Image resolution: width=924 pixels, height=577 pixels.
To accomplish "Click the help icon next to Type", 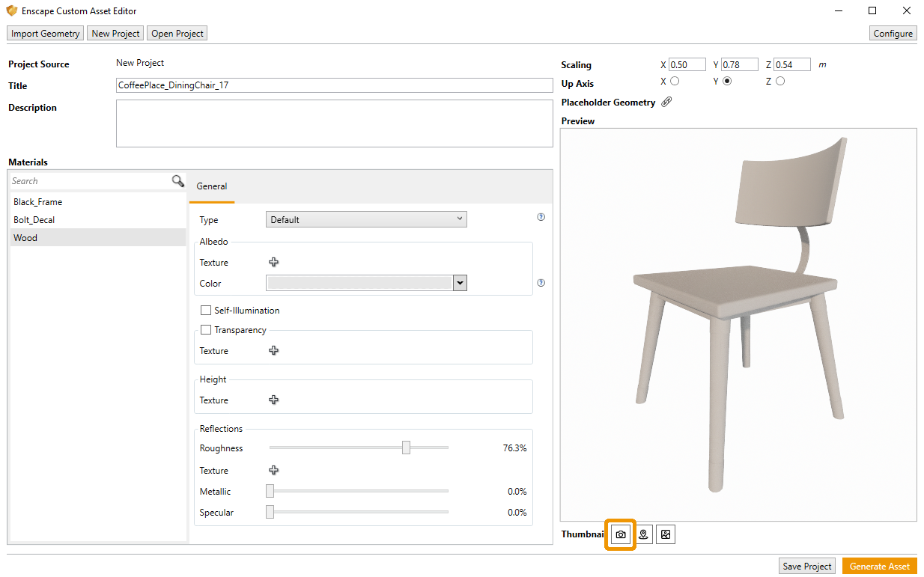I will pyautogui.click(x=541, y=217).
